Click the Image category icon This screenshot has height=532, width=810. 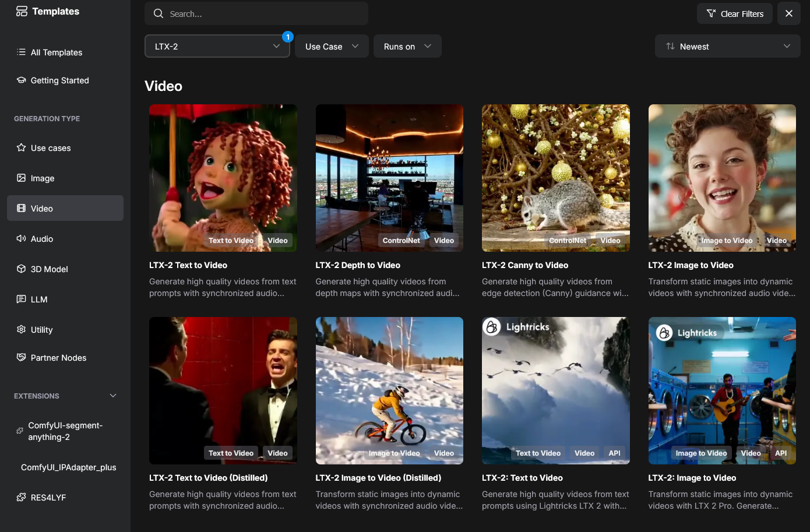[x=21, y=178]
